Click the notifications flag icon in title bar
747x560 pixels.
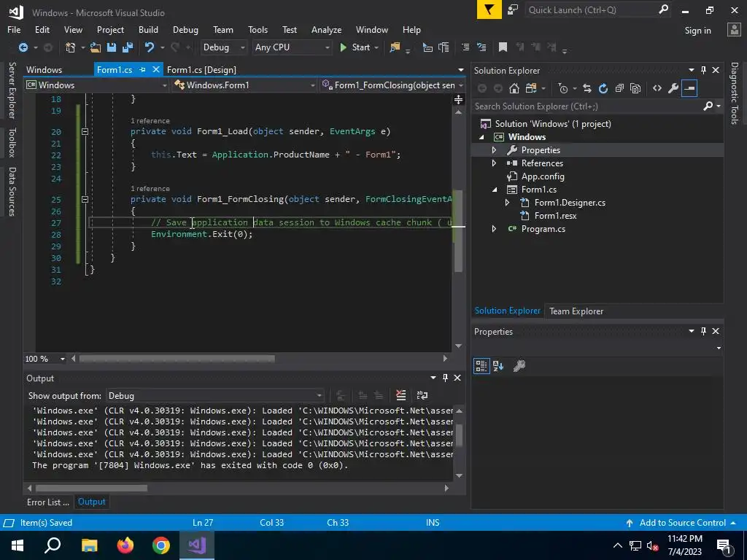click(x=489, y=10)
